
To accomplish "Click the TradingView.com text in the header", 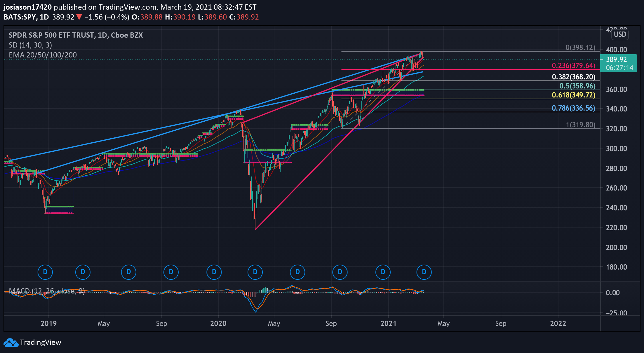I will [128, 7].
